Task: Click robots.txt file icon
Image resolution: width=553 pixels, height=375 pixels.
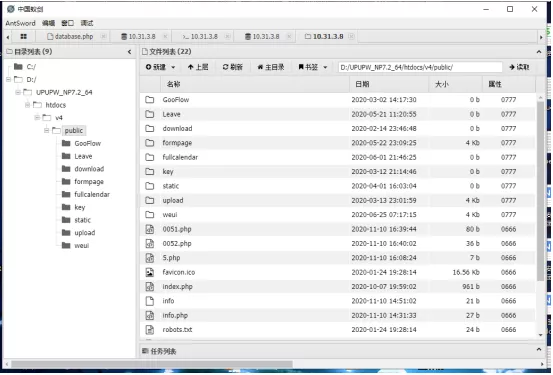Action: (x=150, y=330)
